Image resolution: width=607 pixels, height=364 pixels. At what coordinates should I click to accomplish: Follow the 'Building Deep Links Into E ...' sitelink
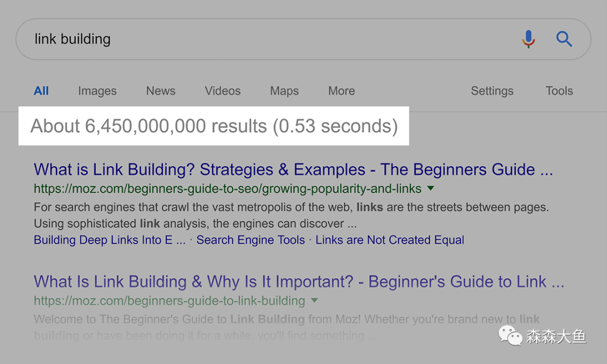[110, 240]
